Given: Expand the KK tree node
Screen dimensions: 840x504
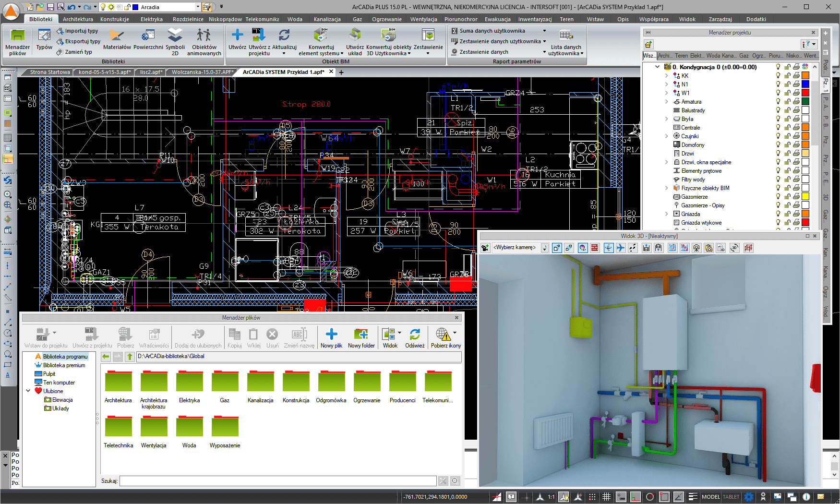Looking at the screenshot, I should tap(666, 75).
